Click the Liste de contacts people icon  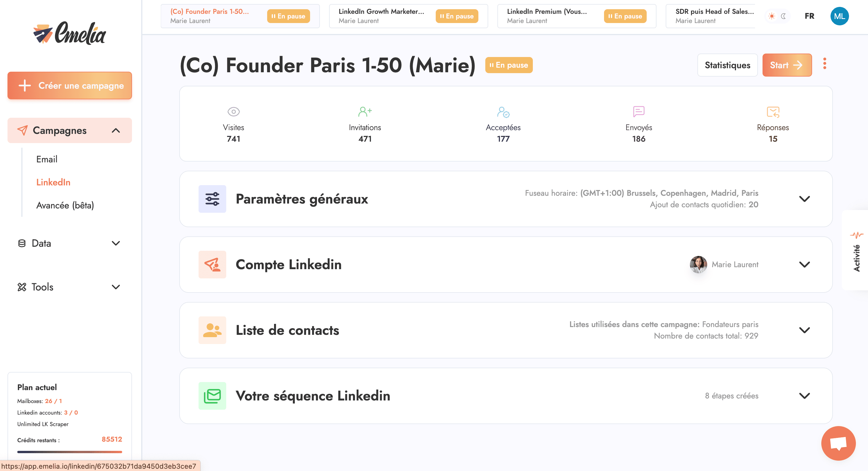(212, 330)
